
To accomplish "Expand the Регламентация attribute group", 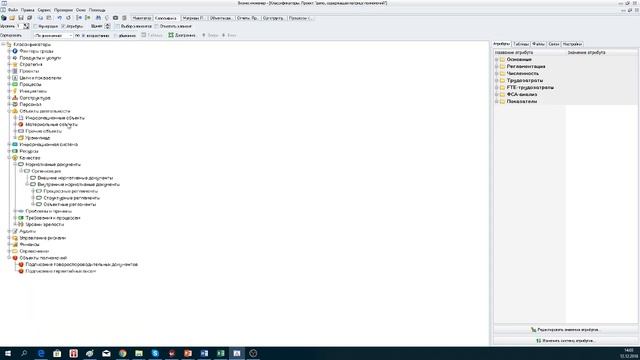I will (497, 67).
